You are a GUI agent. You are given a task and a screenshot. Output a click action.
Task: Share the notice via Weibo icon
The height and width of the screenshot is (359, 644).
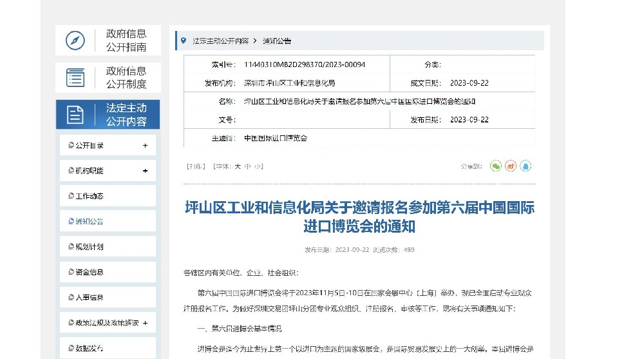point(511,166)
